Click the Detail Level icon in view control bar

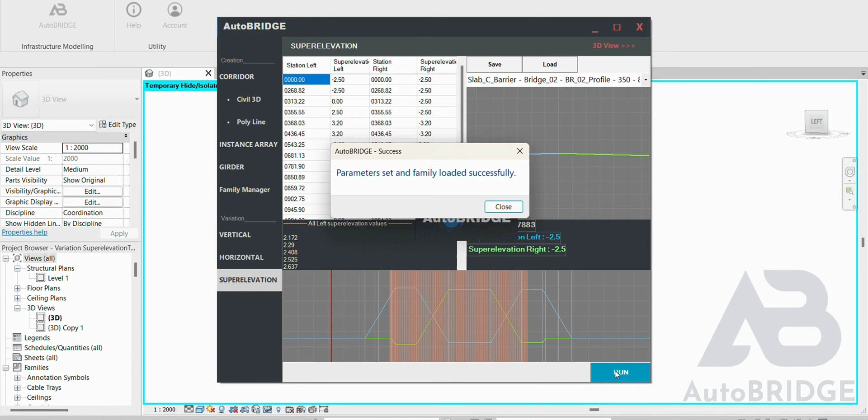[x=189, y=409]
